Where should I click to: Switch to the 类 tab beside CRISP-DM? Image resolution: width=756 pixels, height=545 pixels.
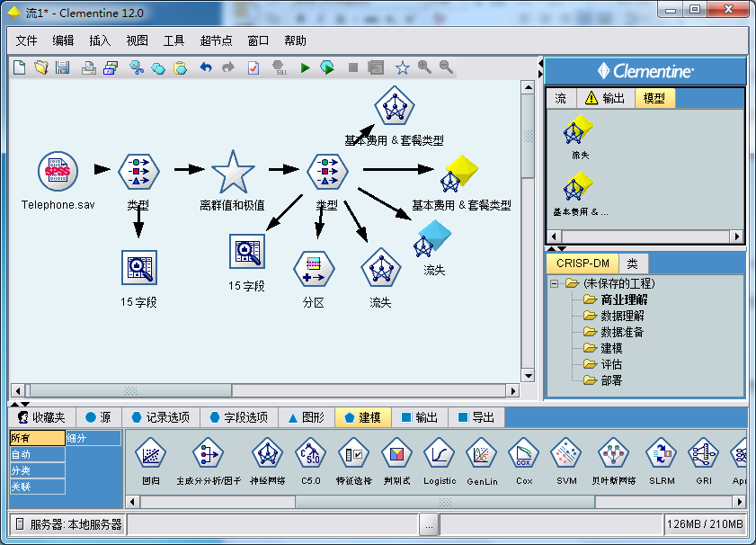[x=633, y=264]
